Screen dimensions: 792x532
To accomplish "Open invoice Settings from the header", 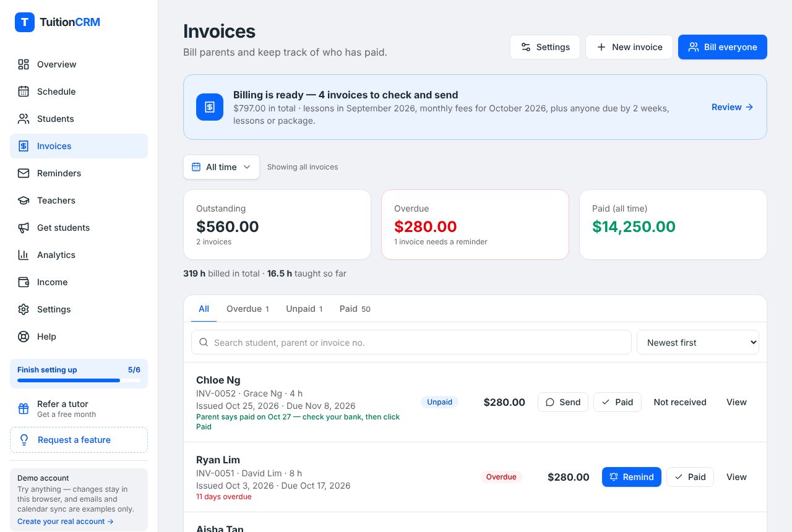I will [x=545, y=47].
